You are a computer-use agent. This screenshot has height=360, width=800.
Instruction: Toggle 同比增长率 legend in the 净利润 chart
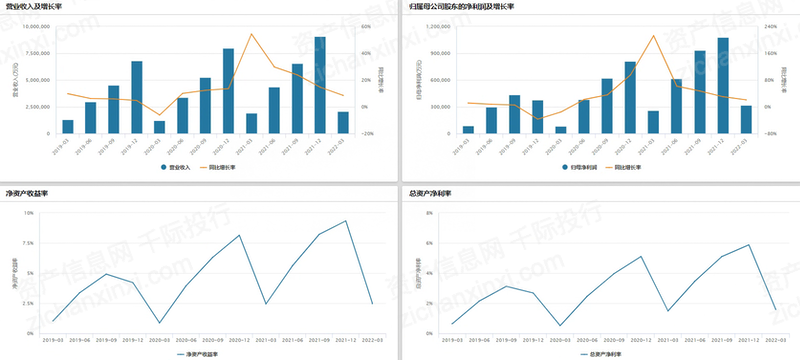(624, 167)
